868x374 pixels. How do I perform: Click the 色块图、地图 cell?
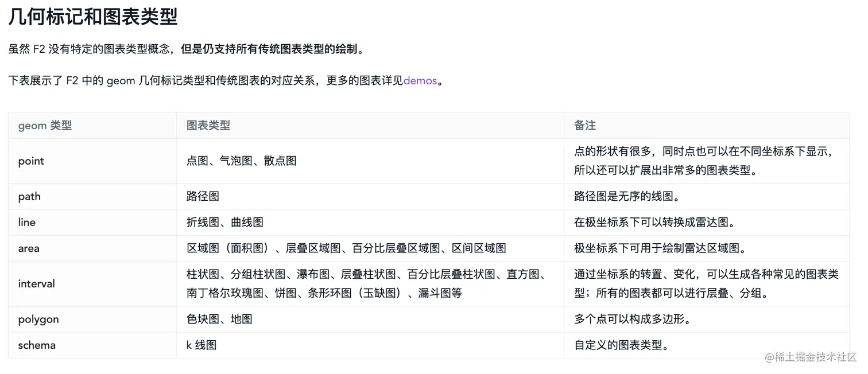(219, 319)
